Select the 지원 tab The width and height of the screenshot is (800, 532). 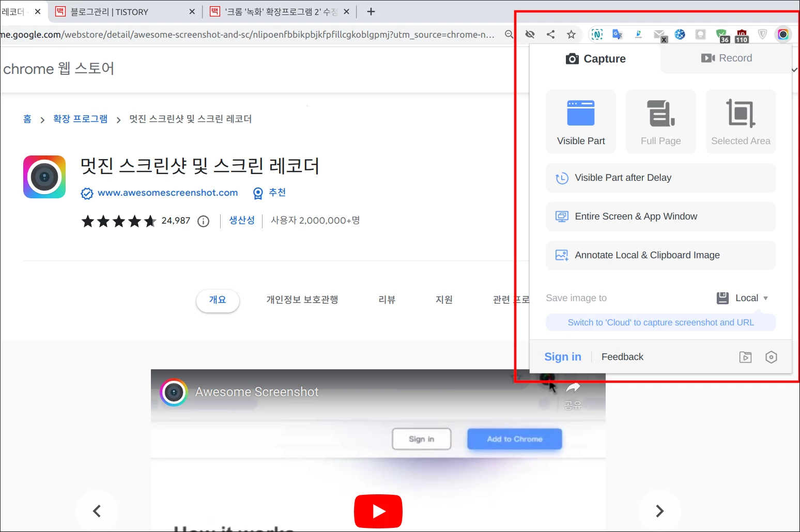444,300
